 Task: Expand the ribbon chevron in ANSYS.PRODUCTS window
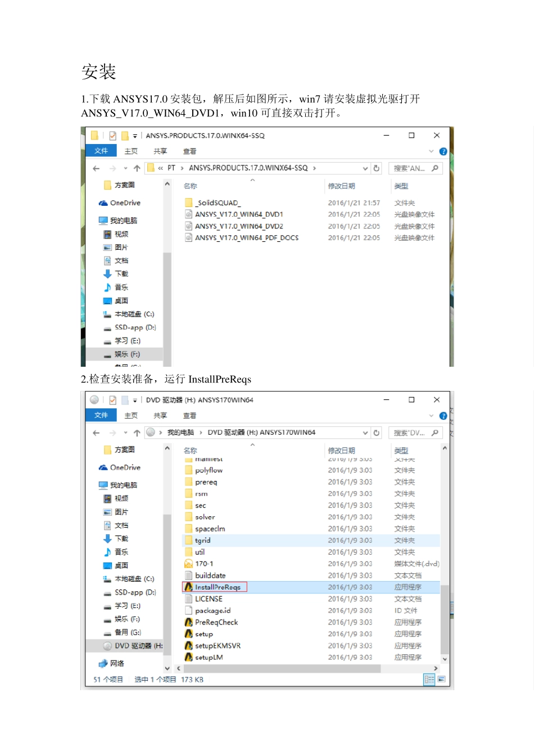[432, 151]
